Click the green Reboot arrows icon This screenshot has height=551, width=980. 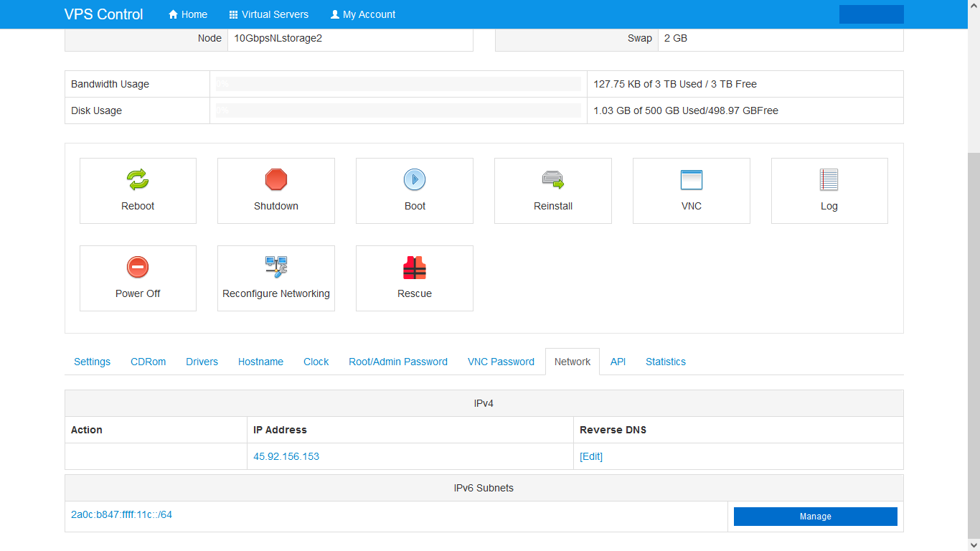[x=138, y=179]
